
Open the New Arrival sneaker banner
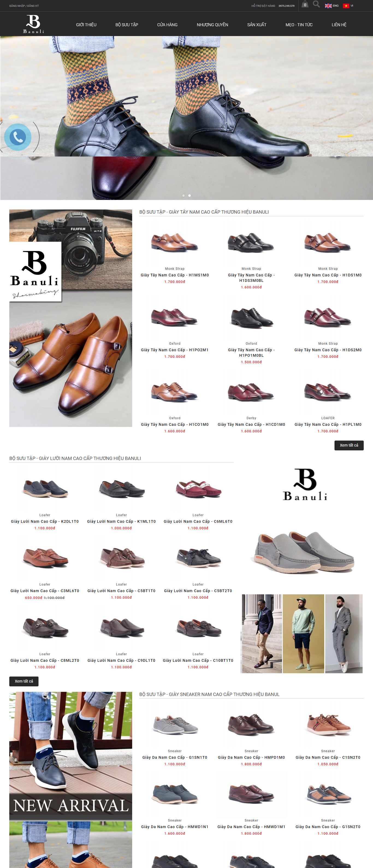click(71, 780)
